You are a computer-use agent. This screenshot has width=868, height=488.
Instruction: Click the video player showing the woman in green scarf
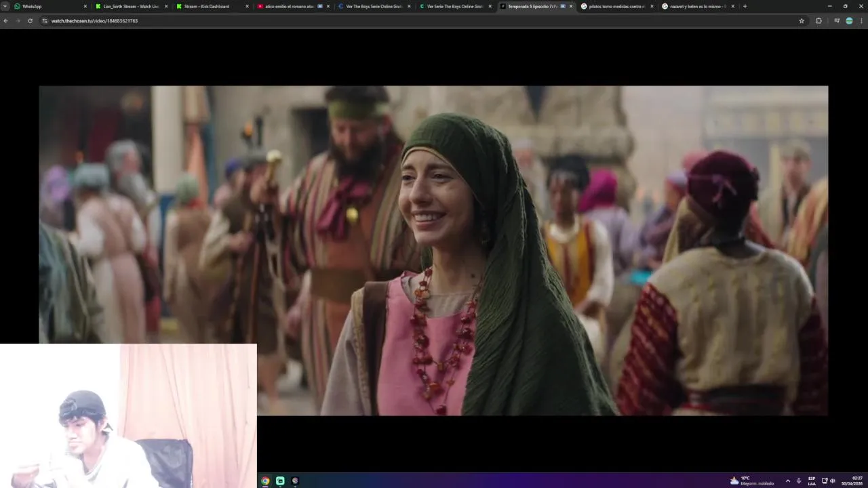[x=433, y=250]
